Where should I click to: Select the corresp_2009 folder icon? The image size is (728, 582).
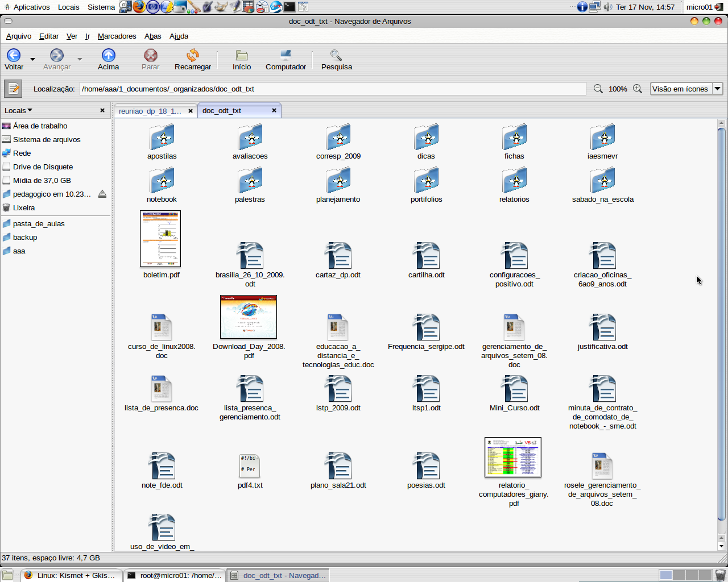pyautogui.click(x=338, y=137)
